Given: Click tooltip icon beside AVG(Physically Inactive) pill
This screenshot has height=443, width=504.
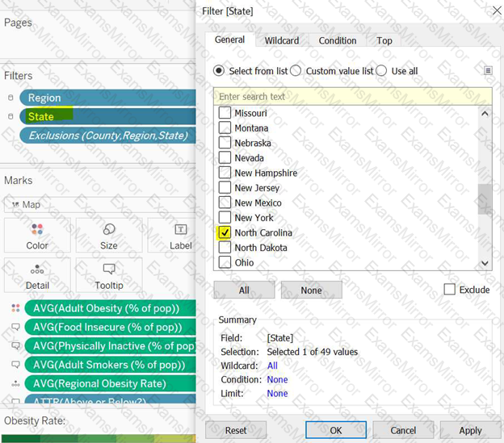Looking at the screenshot, I should pyautogui.click(x=15, y=345).
